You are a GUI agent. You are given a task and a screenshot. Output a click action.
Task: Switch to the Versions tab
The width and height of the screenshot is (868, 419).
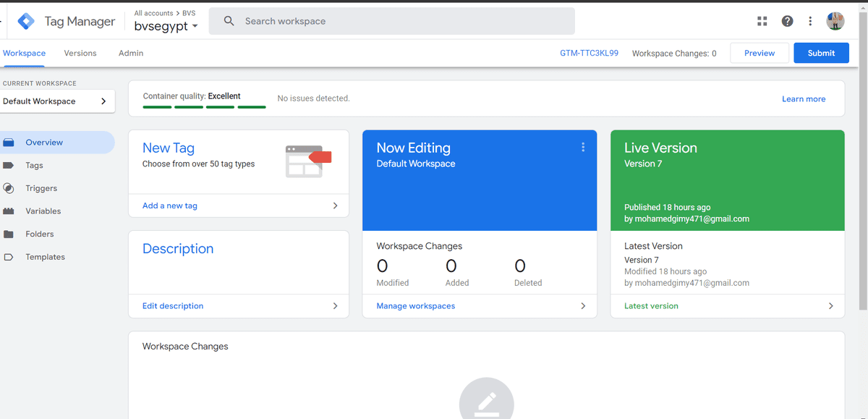(x=80, y=53)
